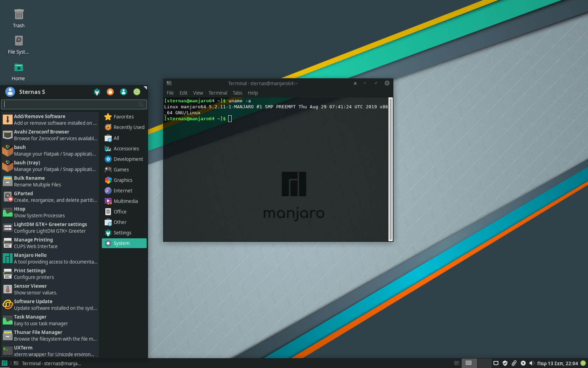
Task: Open the terminal File menu
Action: [x=170, y=93]
